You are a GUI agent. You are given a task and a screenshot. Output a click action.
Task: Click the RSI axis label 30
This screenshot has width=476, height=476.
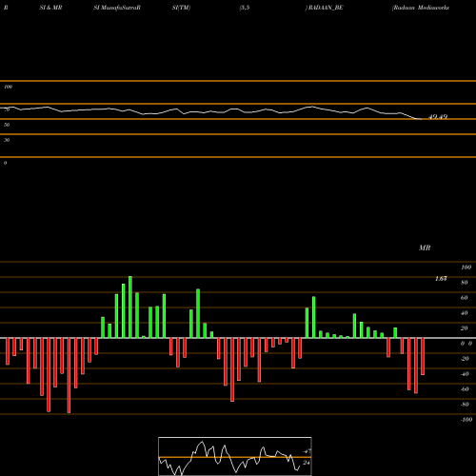pos(7,140)
